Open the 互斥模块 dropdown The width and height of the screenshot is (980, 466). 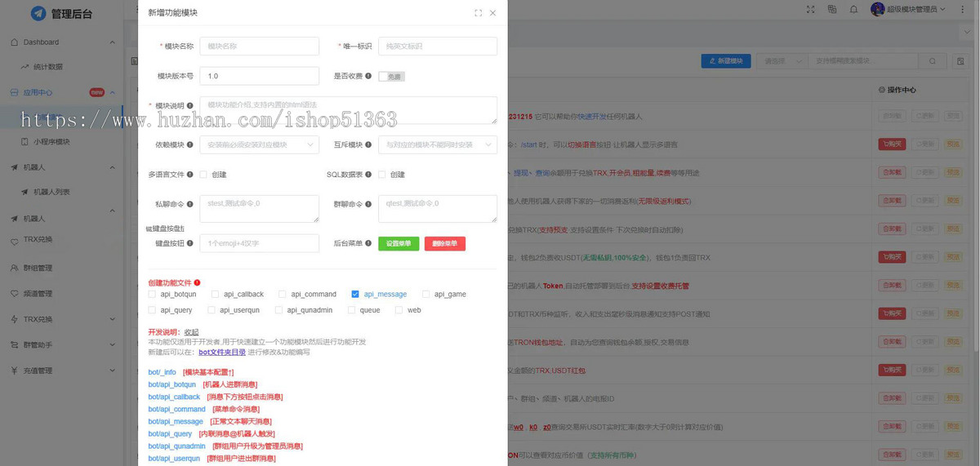point(438,144)
